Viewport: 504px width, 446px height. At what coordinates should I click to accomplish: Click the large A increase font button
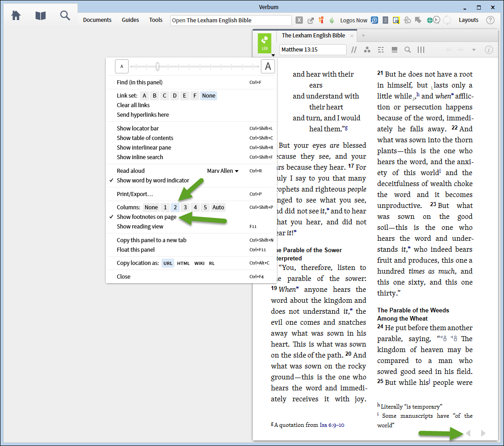268,67
